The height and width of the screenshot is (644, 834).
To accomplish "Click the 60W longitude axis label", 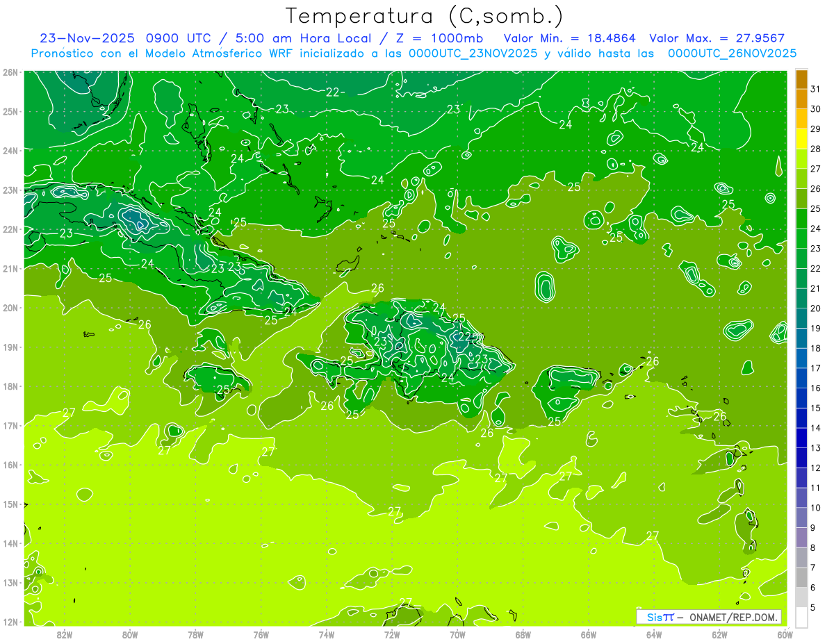I will tap(785, 634).
